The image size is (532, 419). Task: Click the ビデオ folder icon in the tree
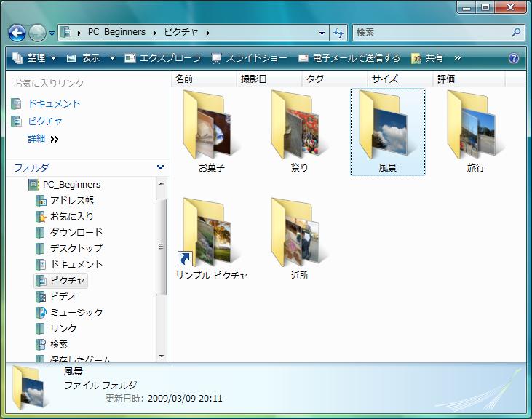point(41,297)
